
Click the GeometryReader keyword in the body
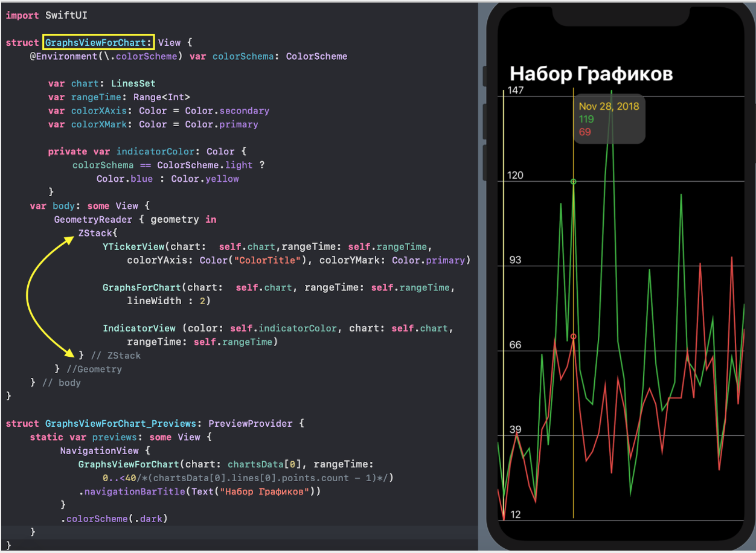(x=92, y=219)
